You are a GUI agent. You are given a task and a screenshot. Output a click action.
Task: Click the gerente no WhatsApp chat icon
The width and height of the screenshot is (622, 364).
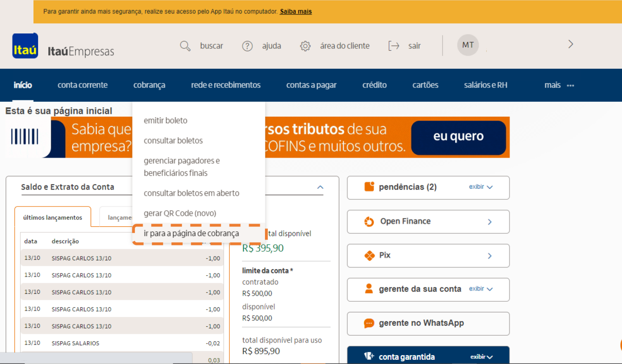point(369,323)
